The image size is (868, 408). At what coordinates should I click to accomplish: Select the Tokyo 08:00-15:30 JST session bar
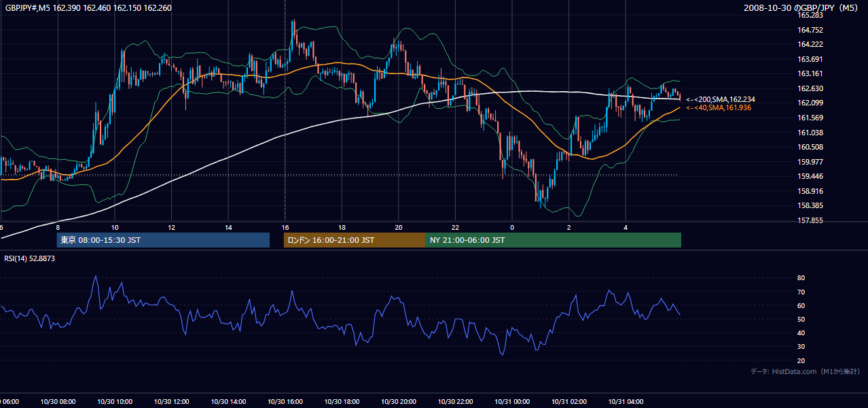(x=163, y=240)
